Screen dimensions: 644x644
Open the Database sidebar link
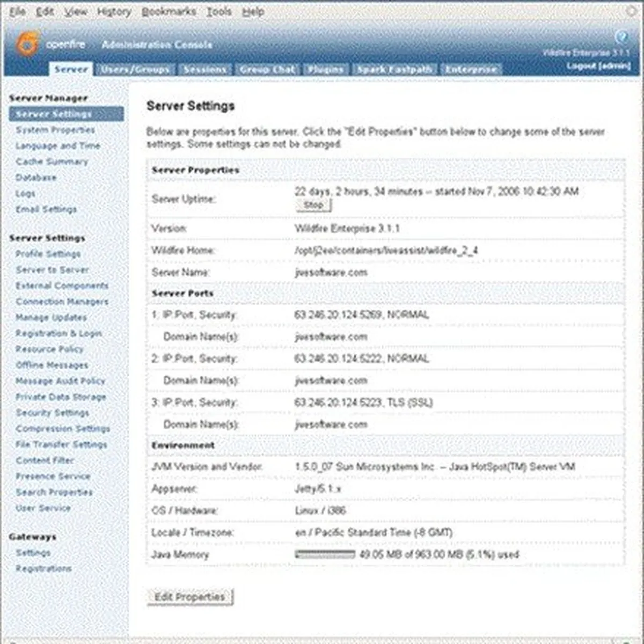[x=36, y=177]
